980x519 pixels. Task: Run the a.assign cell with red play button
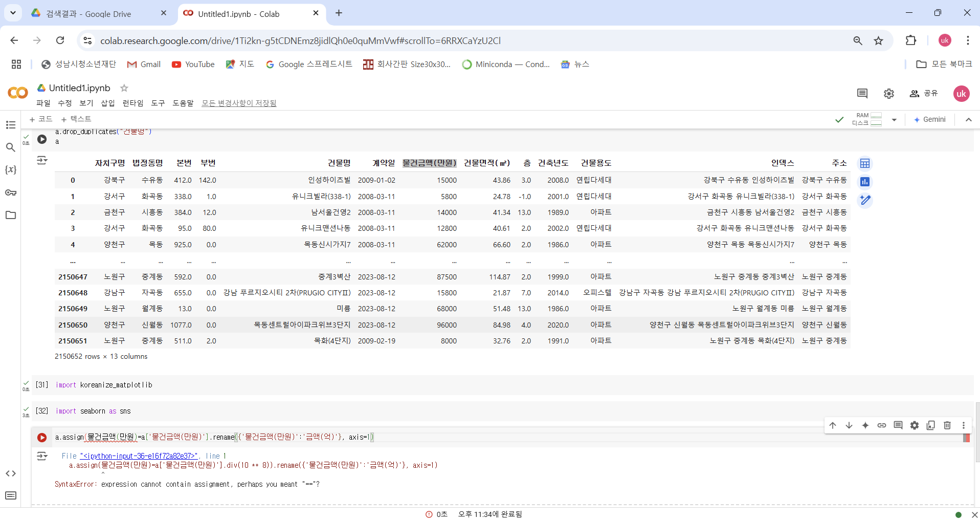click(x=42, y=438)
